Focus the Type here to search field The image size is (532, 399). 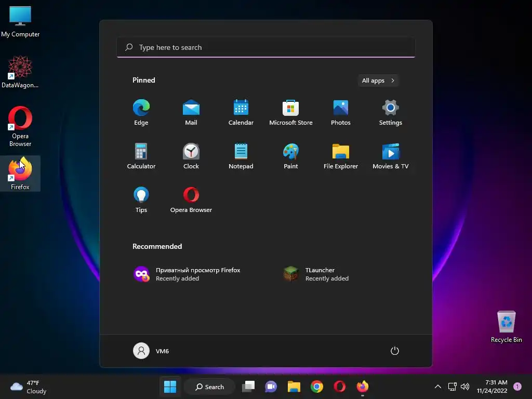266,47
